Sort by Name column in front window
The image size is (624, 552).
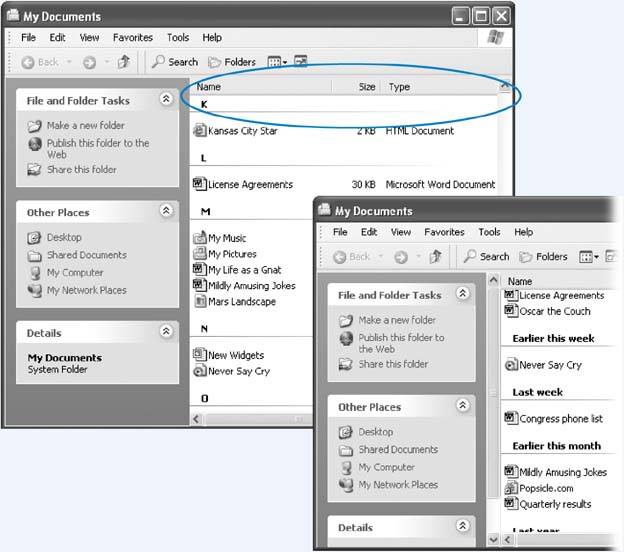557,281
